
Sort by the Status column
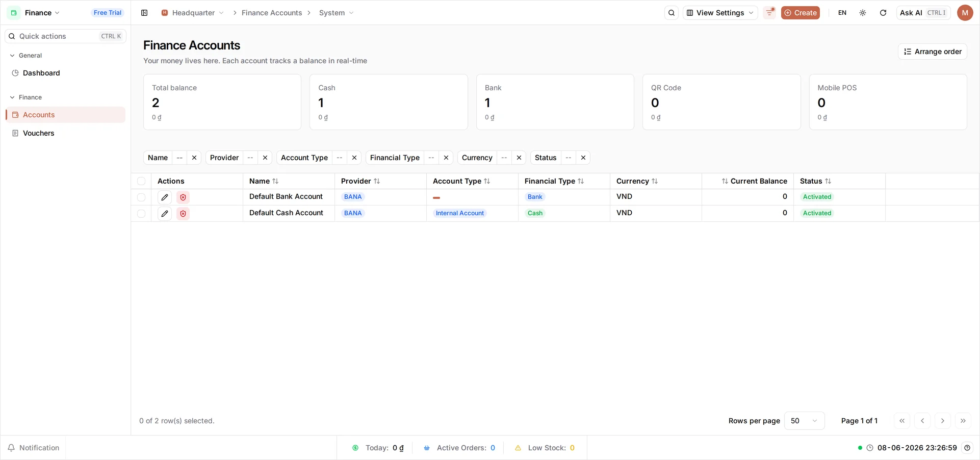click(x=815, y=181)
